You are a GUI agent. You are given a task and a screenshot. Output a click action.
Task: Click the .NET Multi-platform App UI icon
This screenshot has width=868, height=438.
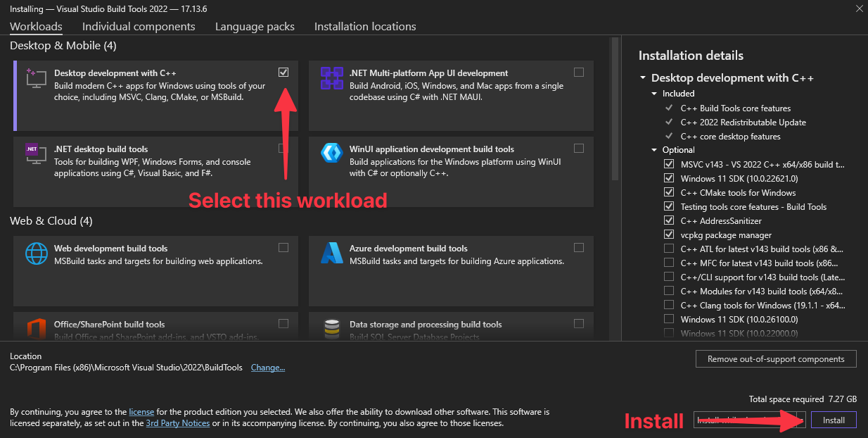[x=331, y=79]
